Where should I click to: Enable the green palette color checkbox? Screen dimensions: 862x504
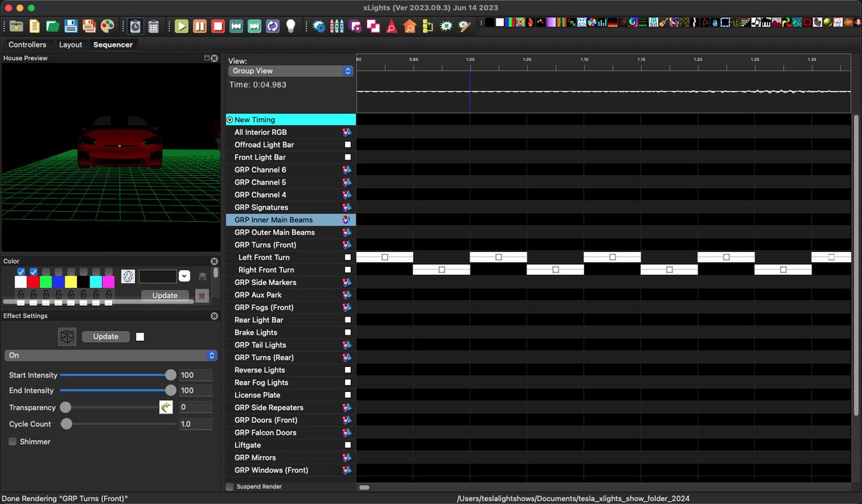46,271
